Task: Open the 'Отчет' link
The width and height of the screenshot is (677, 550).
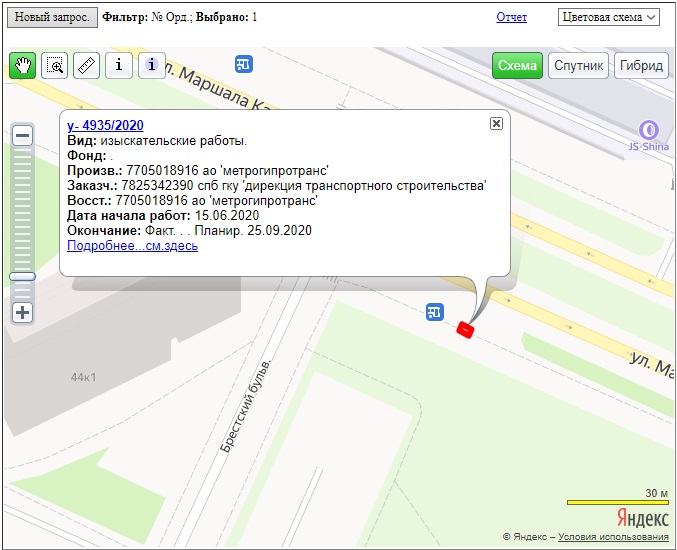Action: [x=511, y=17]
